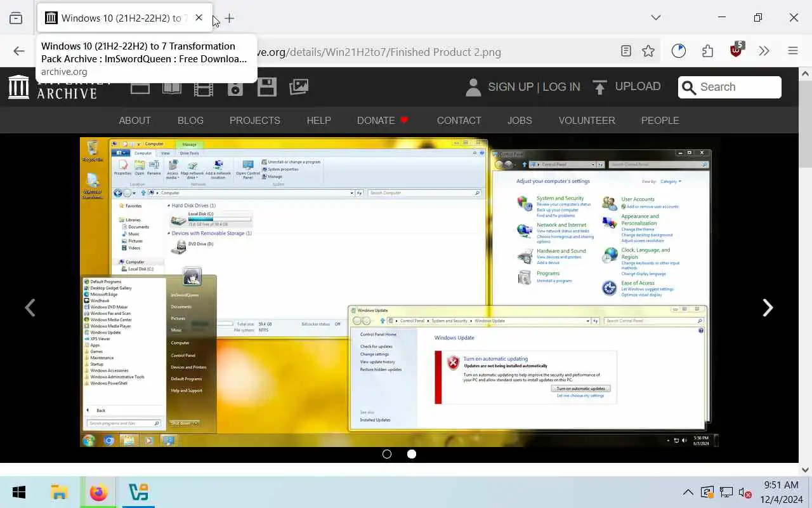This screenshot has width=812, height=508.
Task: Open Firefox View from the tab bar
Action: [x=16, y=18]
